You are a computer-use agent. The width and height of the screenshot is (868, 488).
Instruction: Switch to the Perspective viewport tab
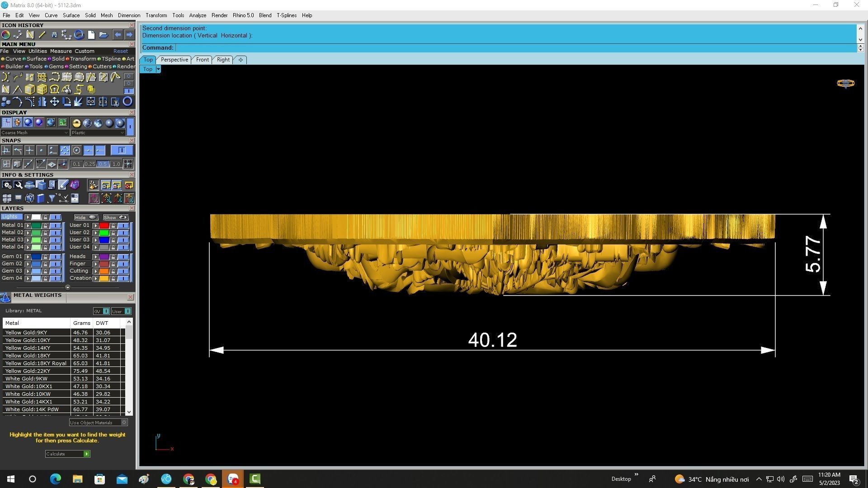(174, 60)
